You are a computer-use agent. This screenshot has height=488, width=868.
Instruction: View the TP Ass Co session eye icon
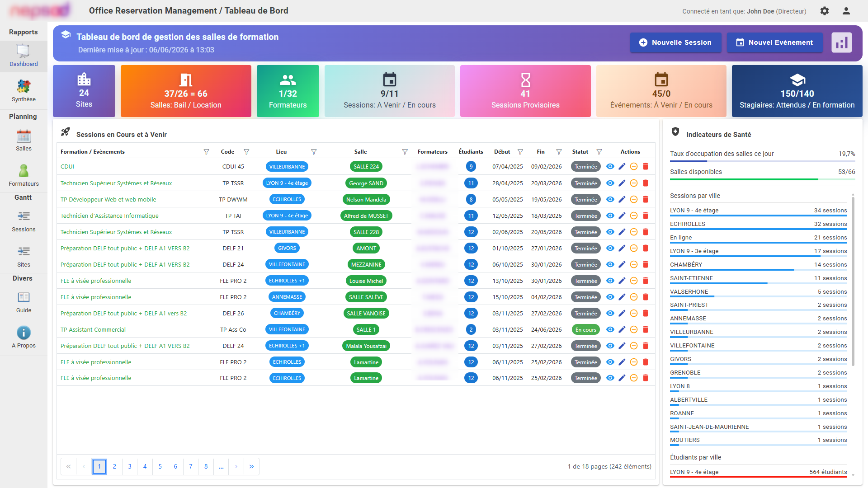[x=610, y=329]
